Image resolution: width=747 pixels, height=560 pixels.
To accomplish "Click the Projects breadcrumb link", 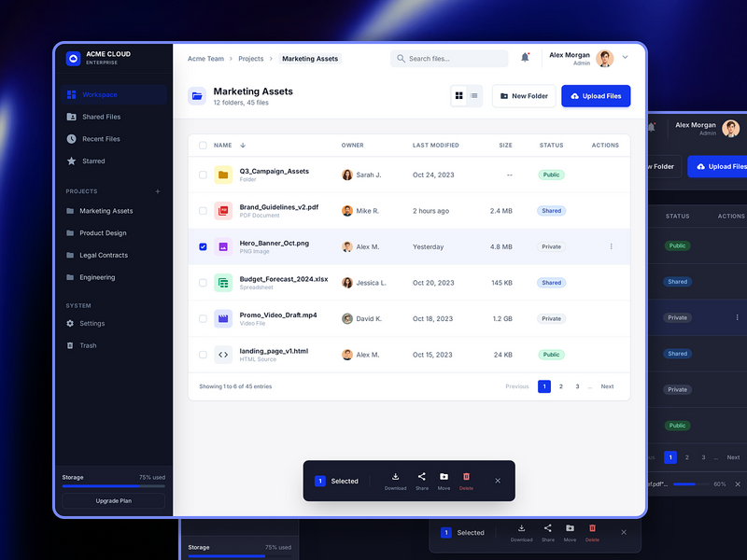I will pos(251,58).
